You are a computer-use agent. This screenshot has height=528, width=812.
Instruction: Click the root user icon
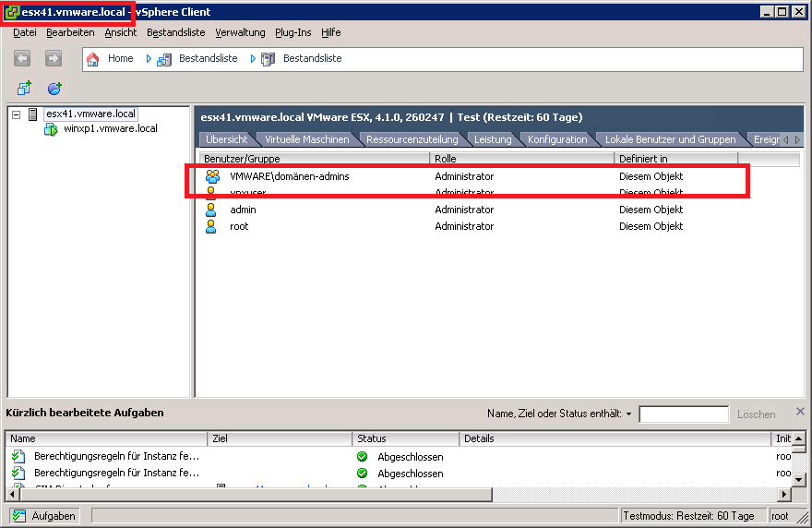211,226
